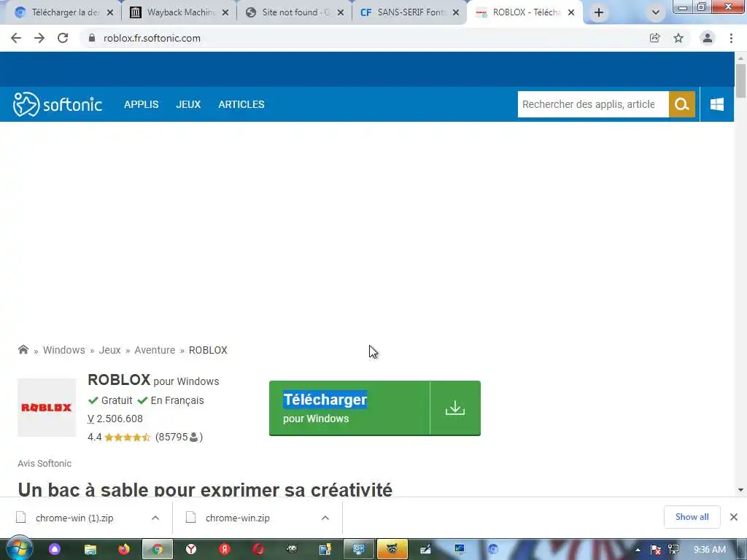This screenshot has width=747, height=560.
Task: Switch to the Télécharger la dernière tab
Action: (x=65, y=12)
